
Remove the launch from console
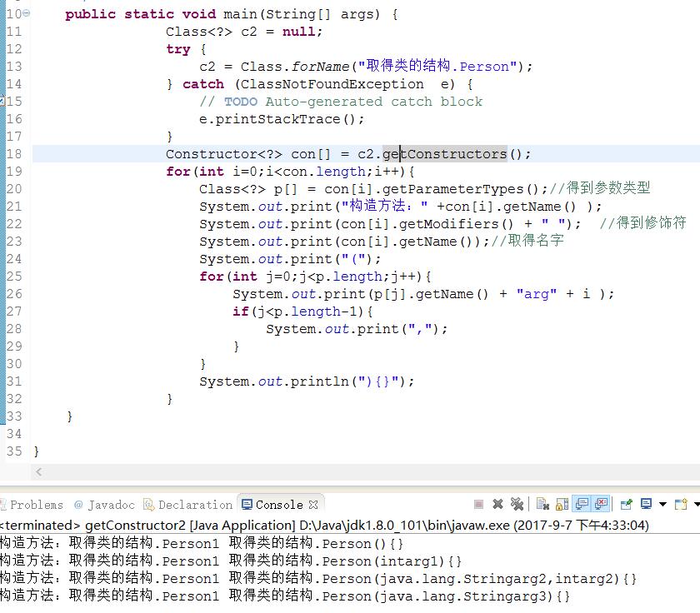[x=497, y=504]
